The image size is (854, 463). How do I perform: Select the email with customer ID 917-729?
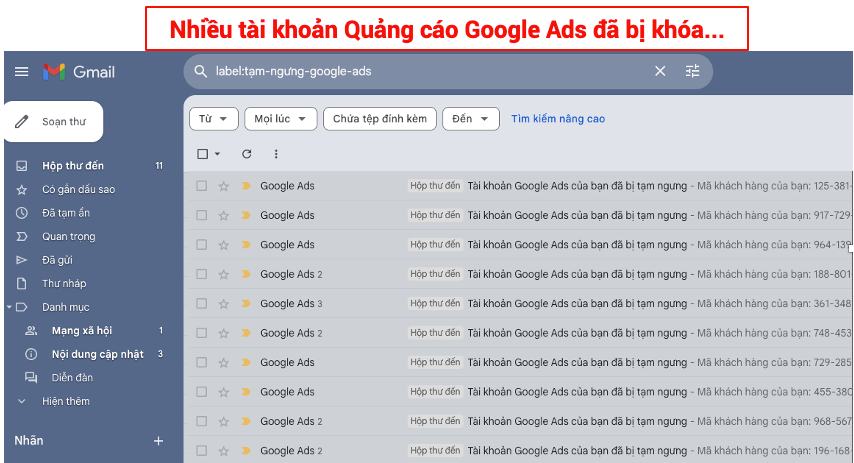click(x=202, y=215)
